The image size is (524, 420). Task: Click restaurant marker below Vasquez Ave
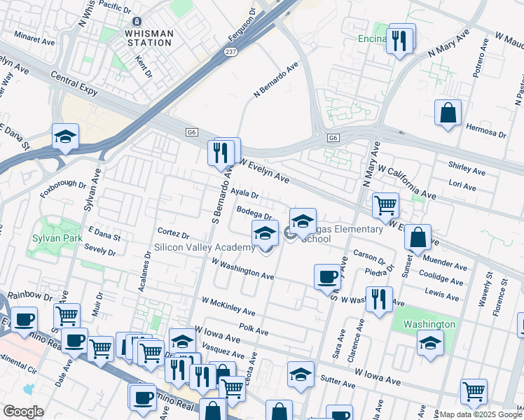pyautogui.click(x=203, y=378)
